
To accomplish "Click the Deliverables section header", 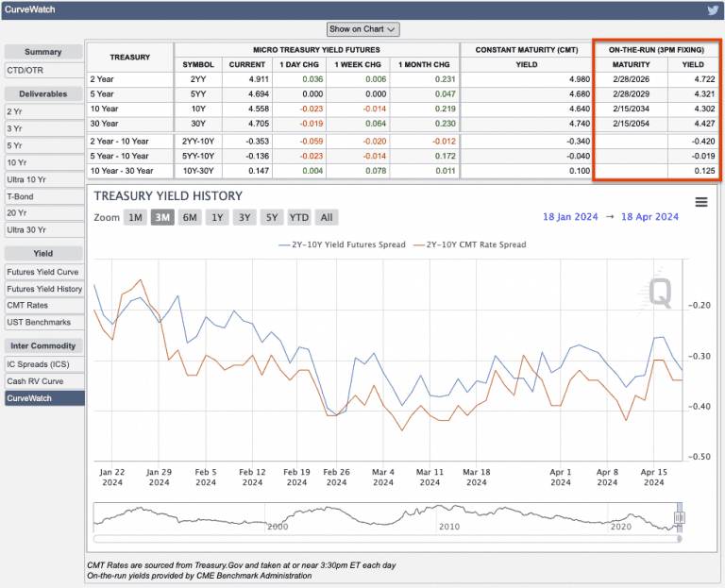I will click(x=43, y=93).
